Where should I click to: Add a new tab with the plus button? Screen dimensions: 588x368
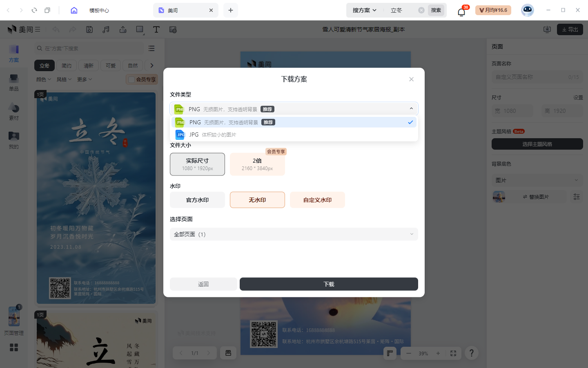(x=231, y=10)
